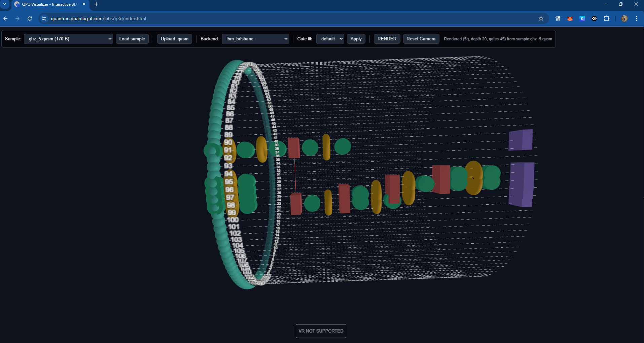Open the Chrome three-dot menu

[636, 19]
